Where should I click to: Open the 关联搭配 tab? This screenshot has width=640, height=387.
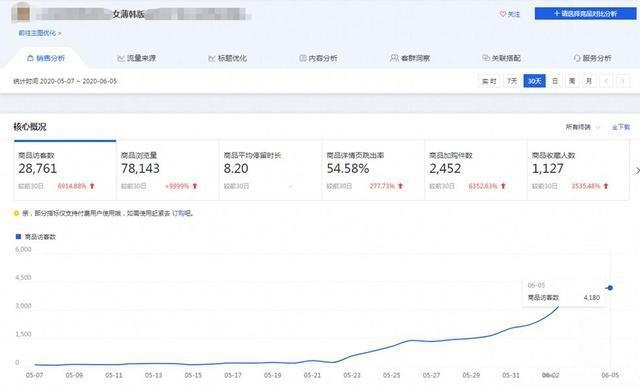(x=501, y=58)
